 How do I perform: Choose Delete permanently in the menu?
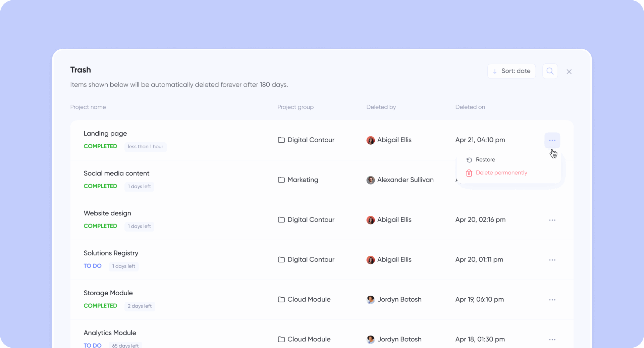click(x=501, y=173)
